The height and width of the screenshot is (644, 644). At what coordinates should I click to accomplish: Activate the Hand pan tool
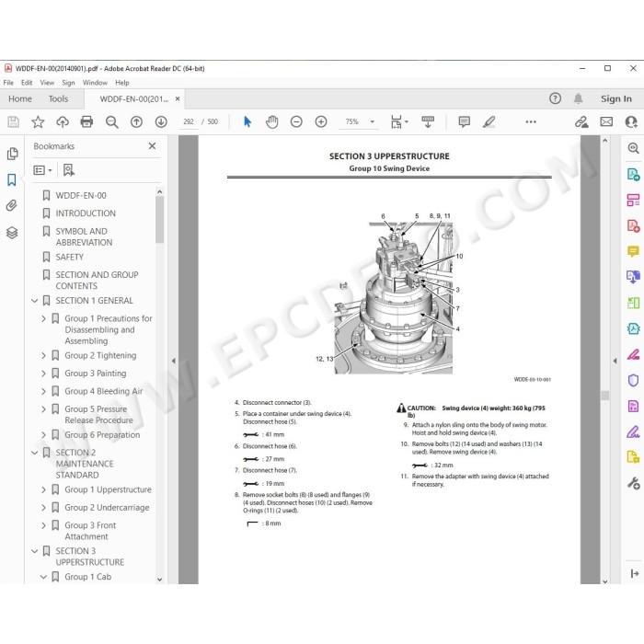coord(272,121)
